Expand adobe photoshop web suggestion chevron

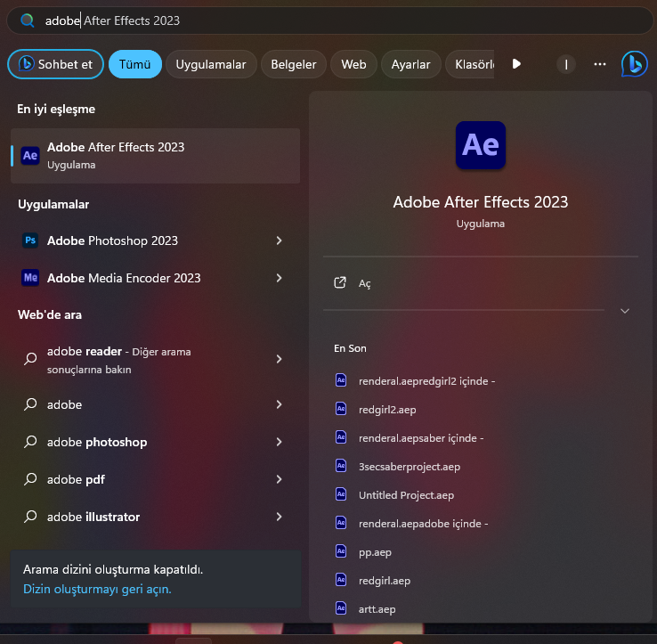(x=279, y=442)
